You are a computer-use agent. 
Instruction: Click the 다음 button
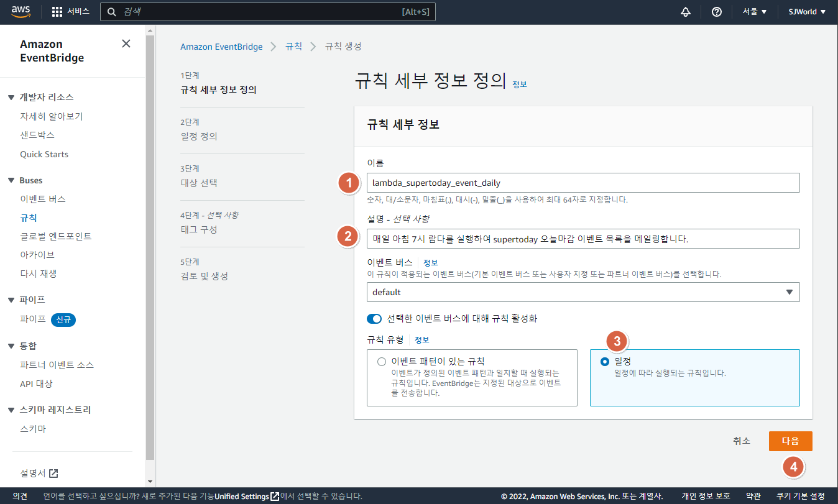pyautogui.click(x=790, y=441)
